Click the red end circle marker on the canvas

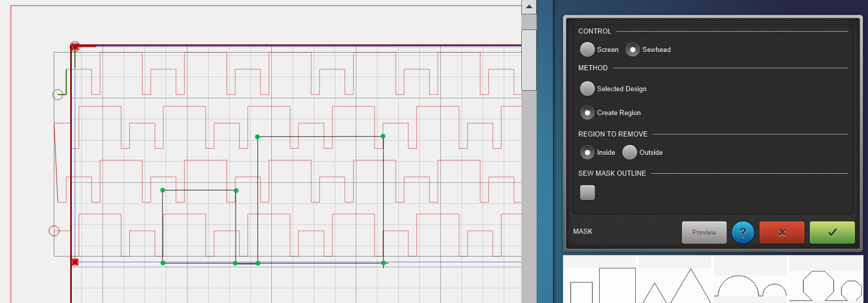pos(54,231)
